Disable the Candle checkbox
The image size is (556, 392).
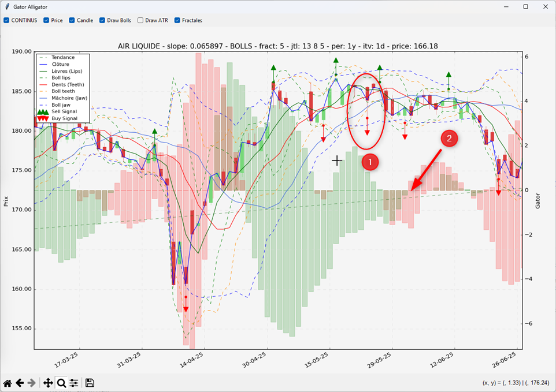tap(72, 20)
